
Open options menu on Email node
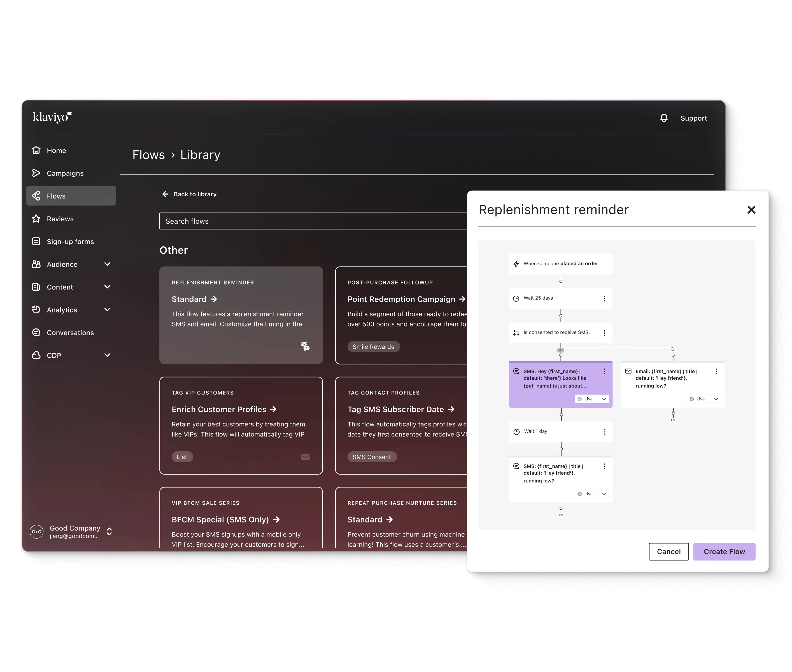pos(716,371)
